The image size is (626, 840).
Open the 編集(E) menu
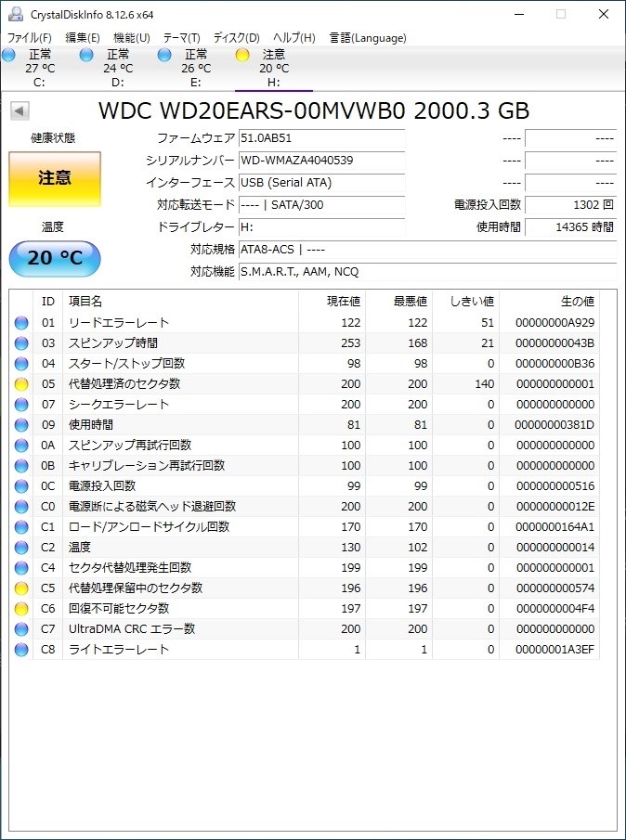click(83, 38)
